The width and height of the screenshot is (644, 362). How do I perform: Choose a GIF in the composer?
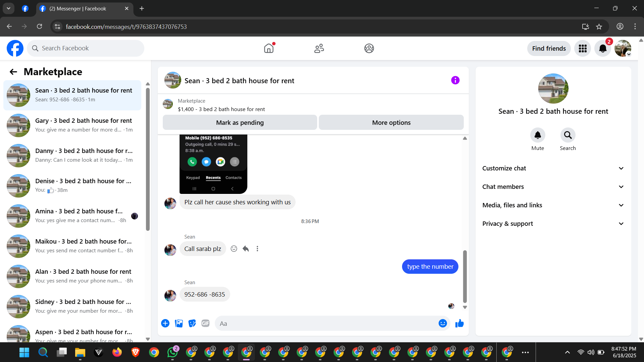pos(205,323)
